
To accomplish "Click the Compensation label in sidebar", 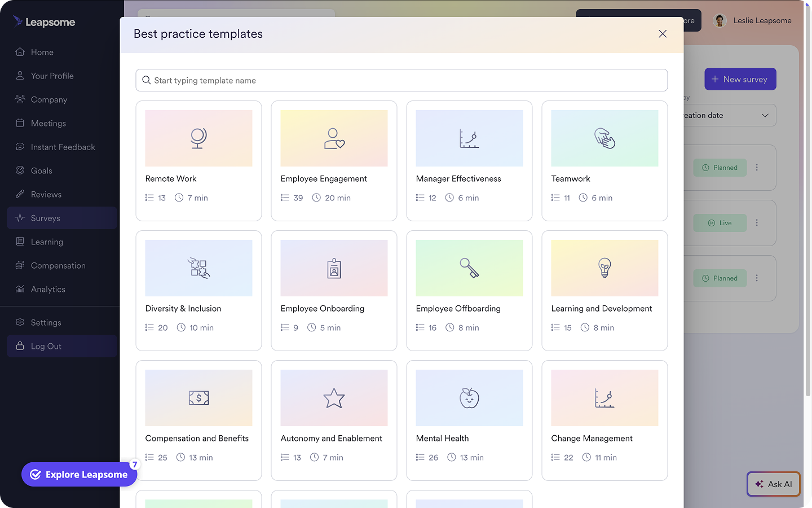I will [x=58, y=266].
